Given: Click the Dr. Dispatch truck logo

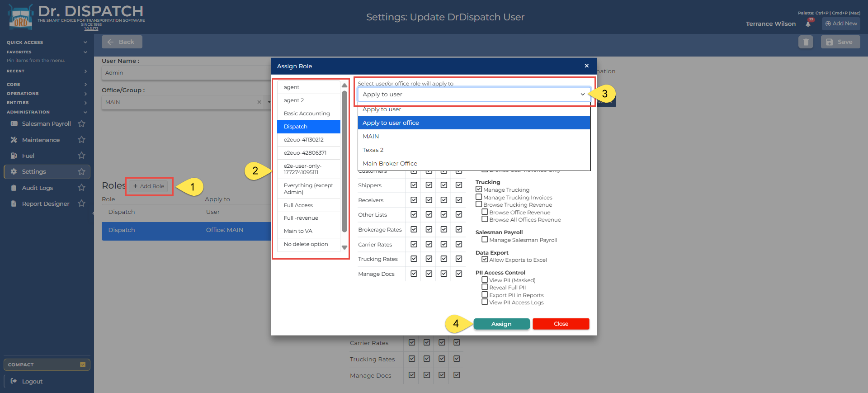Looking at the screenshot, I should click(21, 17).
